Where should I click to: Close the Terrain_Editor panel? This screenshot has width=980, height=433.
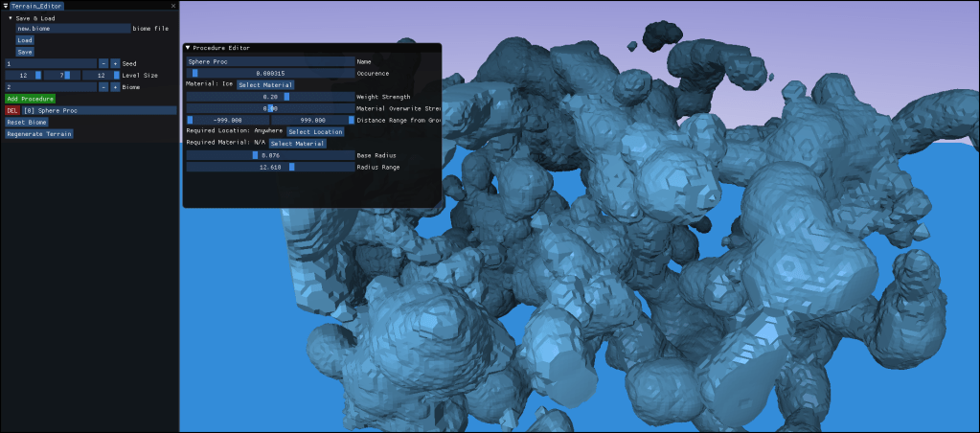coord(173,6)
